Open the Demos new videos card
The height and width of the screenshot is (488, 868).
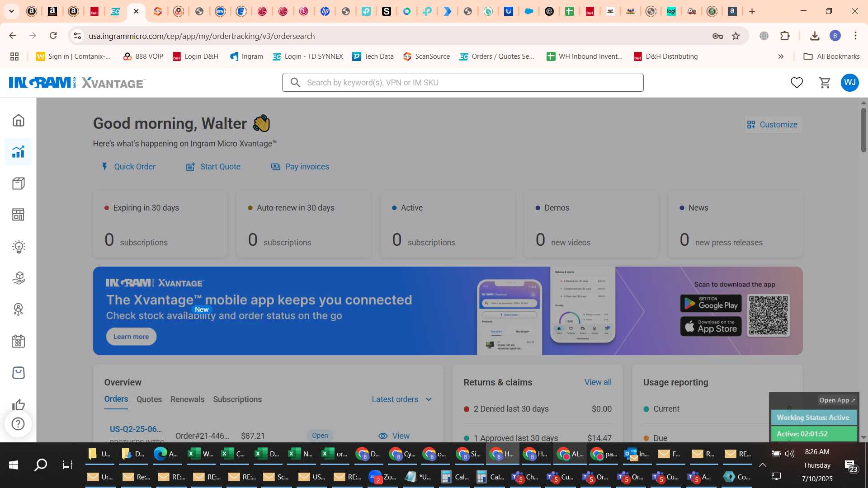(x=591, y=224)
